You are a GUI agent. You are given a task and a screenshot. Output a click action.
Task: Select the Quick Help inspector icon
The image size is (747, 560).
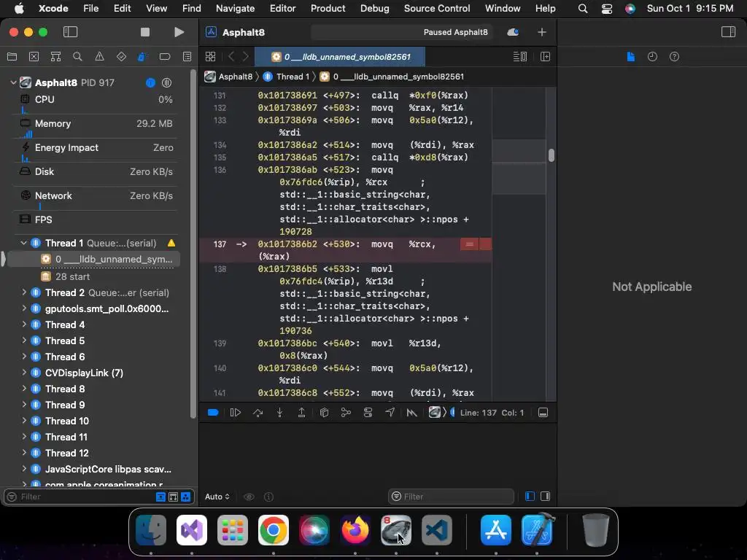click(675, 57)
